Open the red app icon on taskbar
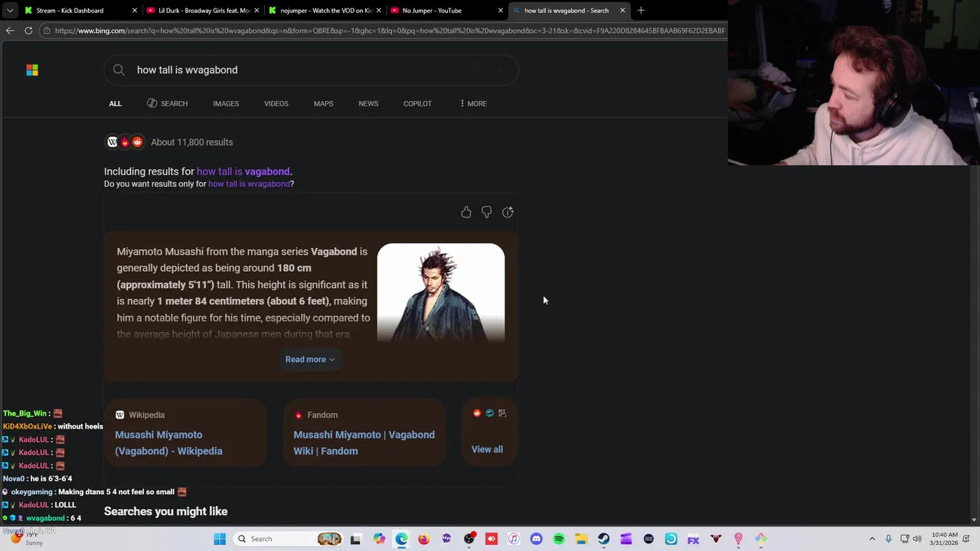The image size is (980, 551). click(492, 539)
